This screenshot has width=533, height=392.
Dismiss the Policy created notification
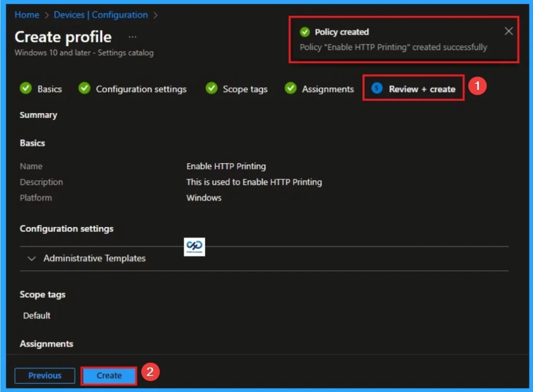(x=509, y=31)
